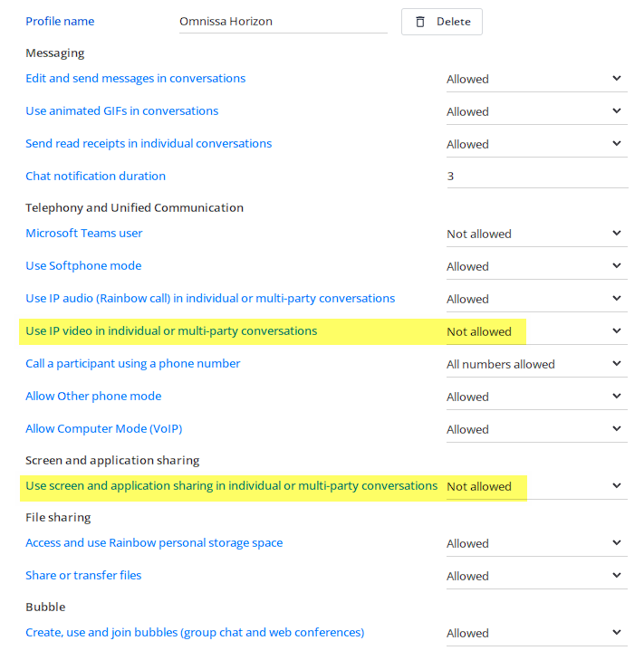Click the trash can icon
Image resolution: width=644 pixels, height=660 pixels.
[x=420, y=22]
